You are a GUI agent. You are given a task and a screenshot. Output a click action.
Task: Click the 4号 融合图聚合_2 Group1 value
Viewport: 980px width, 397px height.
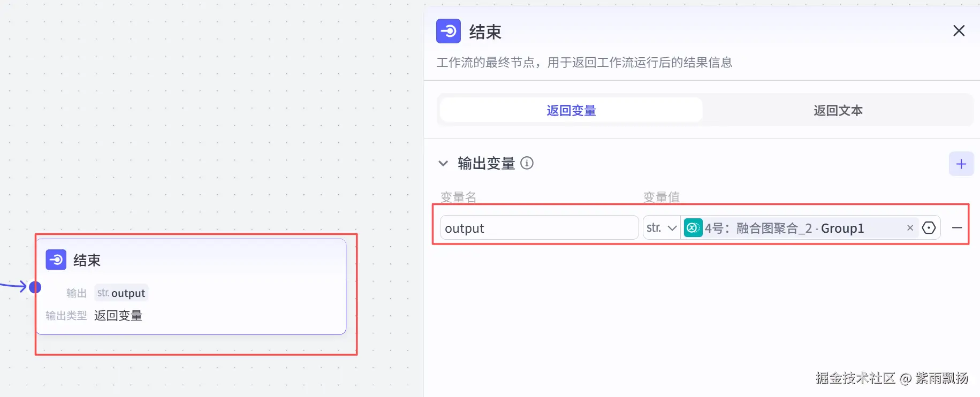click(784, 228)
